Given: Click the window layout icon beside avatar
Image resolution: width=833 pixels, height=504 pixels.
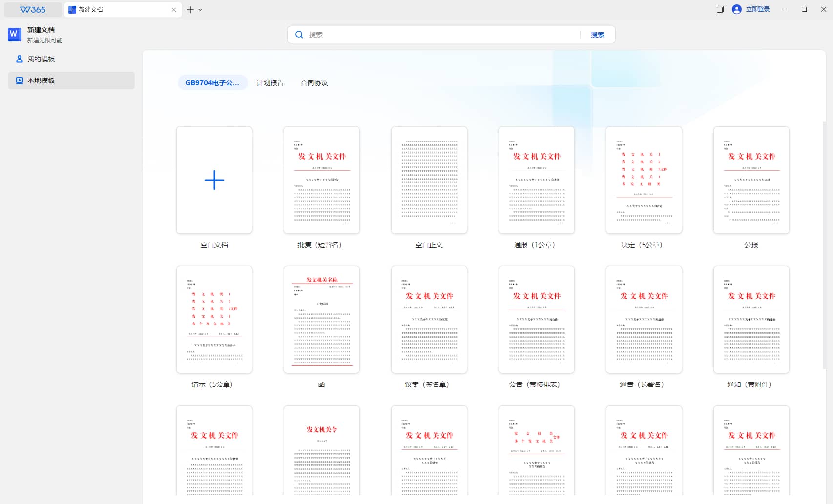Looking at the screenshot, I should coord(720,9).
